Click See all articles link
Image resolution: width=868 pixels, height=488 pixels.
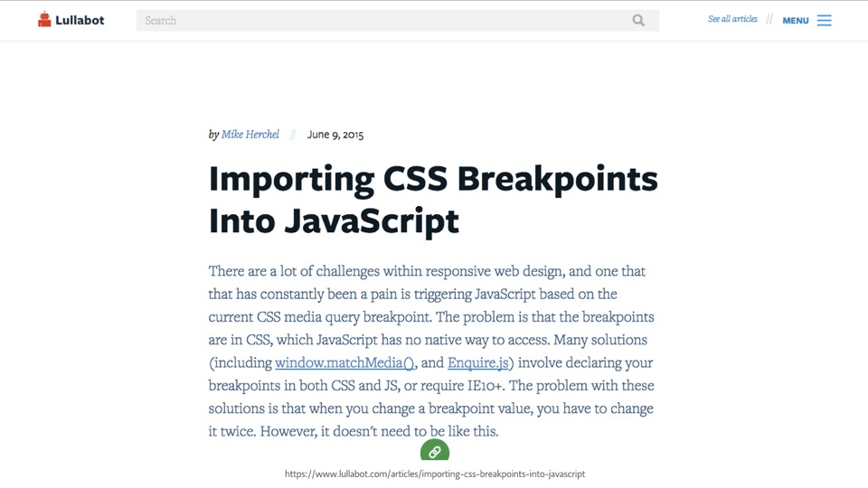point(732,19)
